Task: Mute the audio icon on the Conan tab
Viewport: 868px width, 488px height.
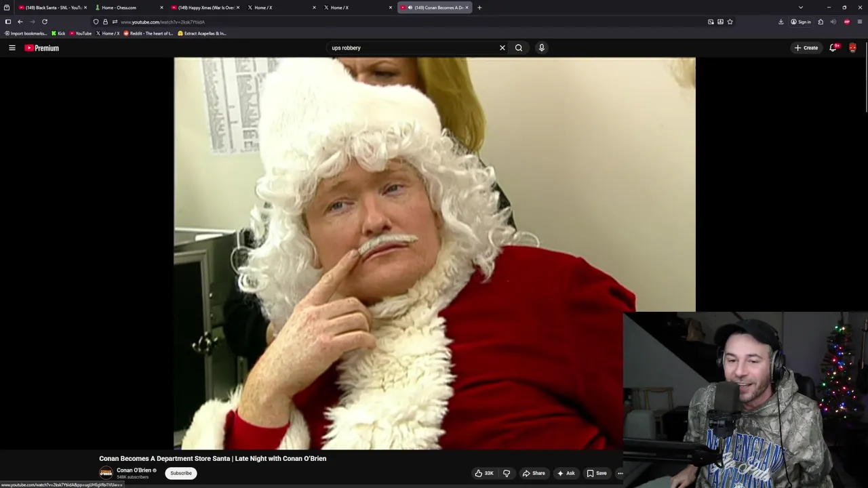Action: click(x=410, y=7)
